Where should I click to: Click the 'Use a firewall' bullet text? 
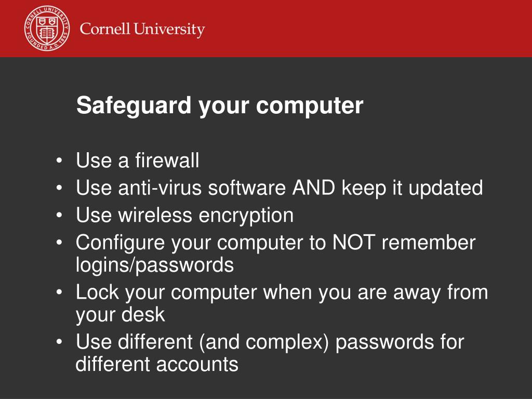[137, 160]
